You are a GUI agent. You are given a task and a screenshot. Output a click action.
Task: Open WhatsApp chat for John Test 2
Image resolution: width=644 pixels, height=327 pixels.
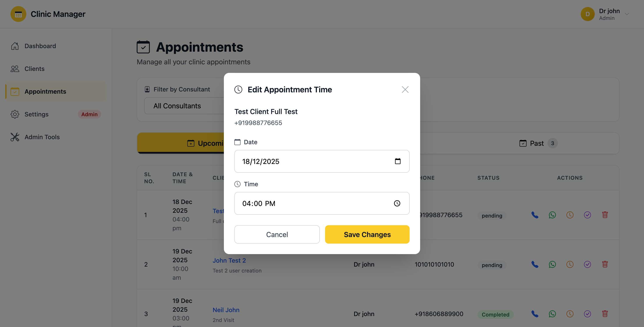pos(552,264)
